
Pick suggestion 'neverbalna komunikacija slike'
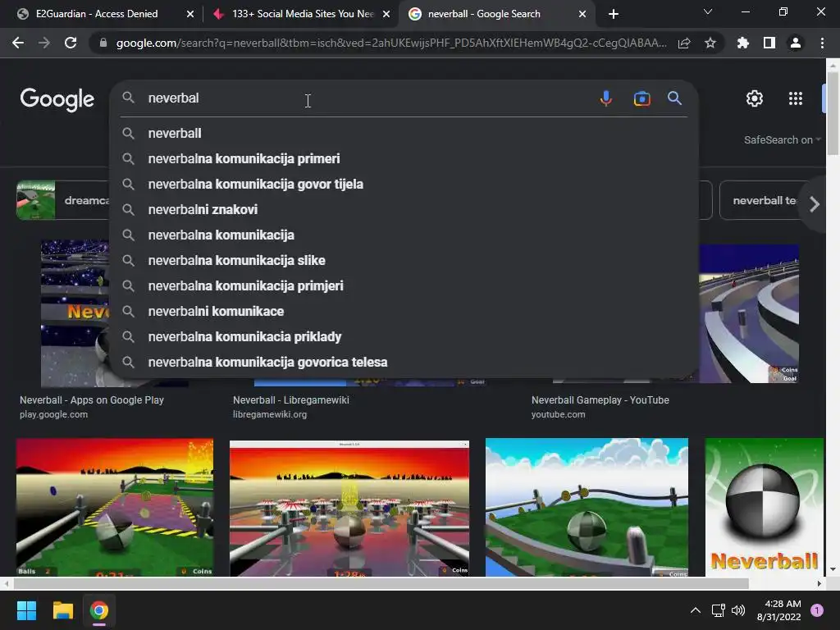pos(404,260)
